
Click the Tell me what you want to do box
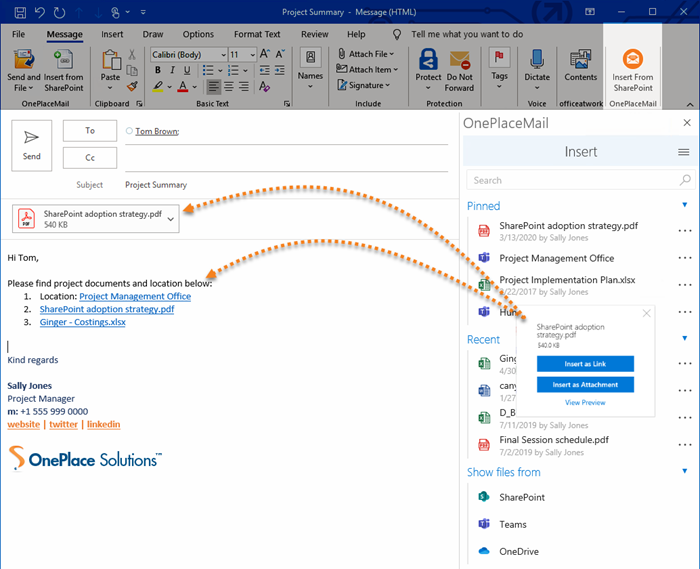[x=467, y=34]
